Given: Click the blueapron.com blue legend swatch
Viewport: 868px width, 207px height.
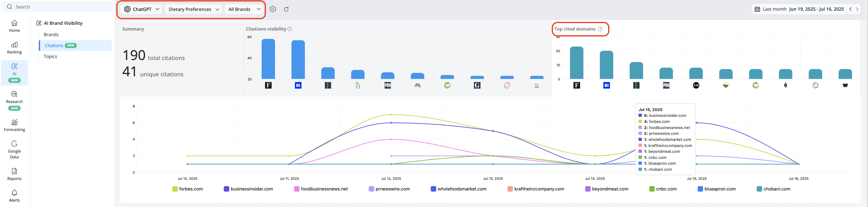Looking at the screenshot, I should 700,189.
